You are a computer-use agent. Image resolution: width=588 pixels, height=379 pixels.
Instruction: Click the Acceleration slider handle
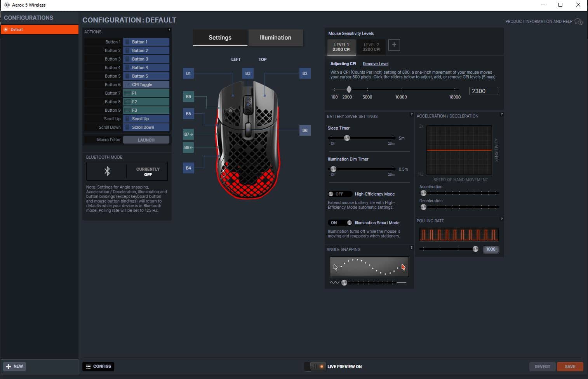click(423, 193)
